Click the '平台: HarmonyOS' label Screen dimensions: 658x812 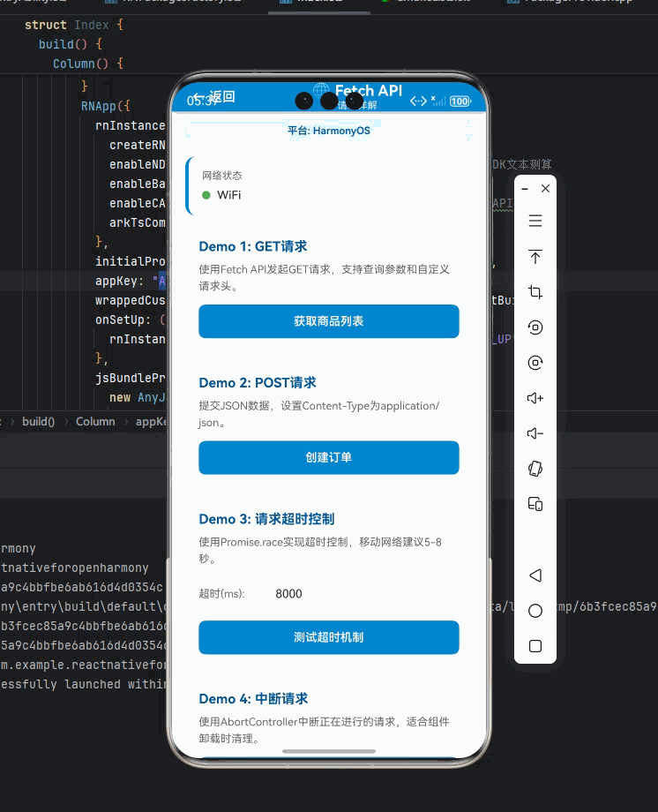pyautogui.click(x=329, y=131)
